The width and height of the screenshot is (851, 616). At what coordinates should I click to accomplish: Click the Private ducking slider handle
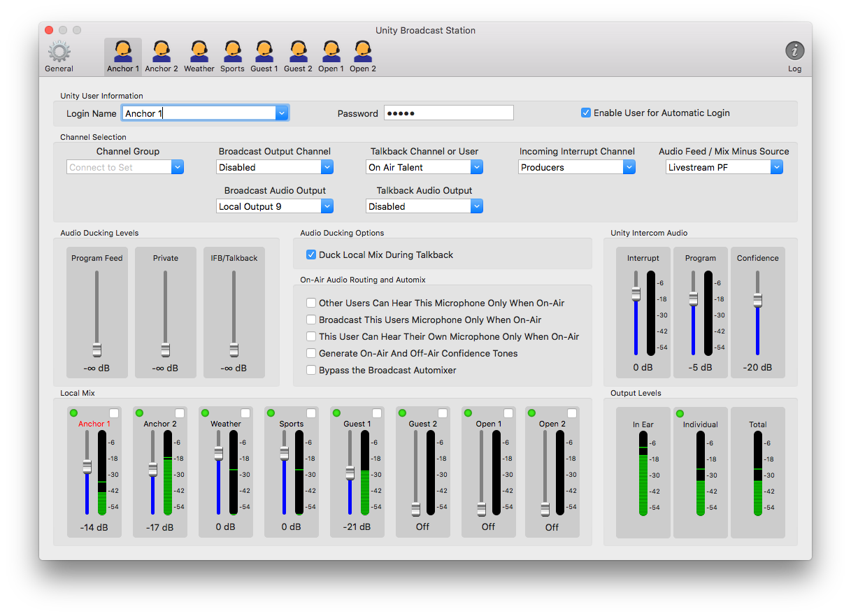coord(166,350)
